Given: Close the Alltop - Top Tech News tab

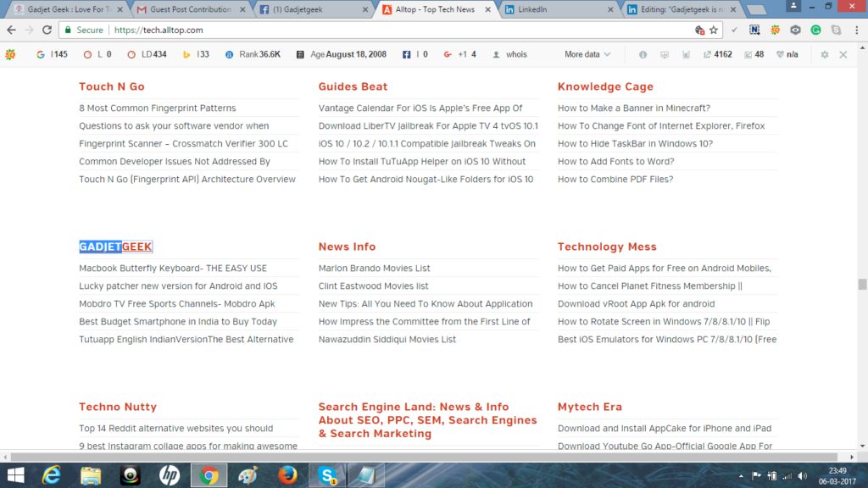Looking at the screenshot, I should (x=487, y=9).
